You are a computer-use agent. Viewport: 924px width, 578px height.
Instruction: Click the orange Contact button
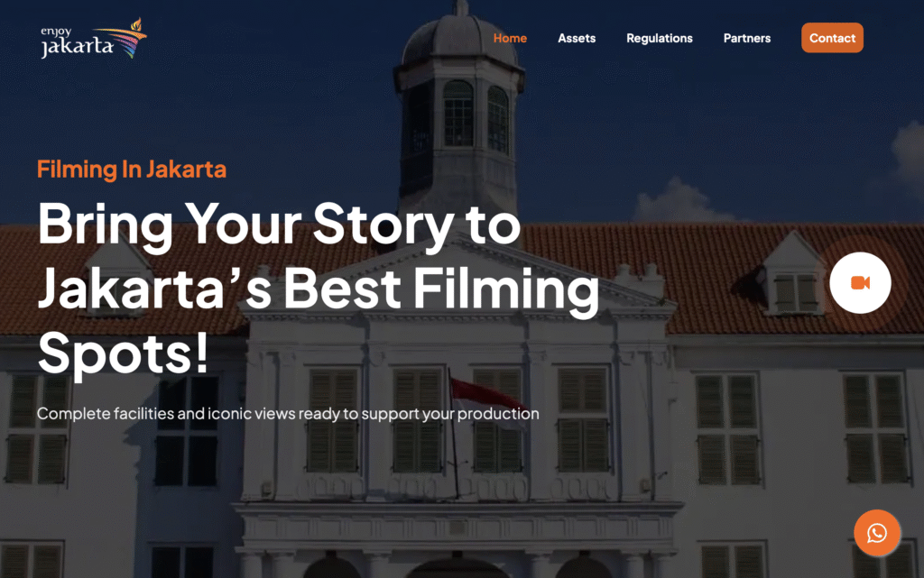pos(832,38)
